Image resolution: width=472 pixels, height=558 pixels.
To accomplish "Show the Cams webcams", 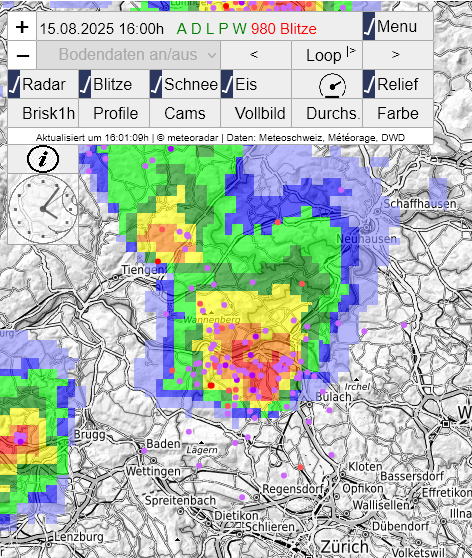I will pos(185,113).
